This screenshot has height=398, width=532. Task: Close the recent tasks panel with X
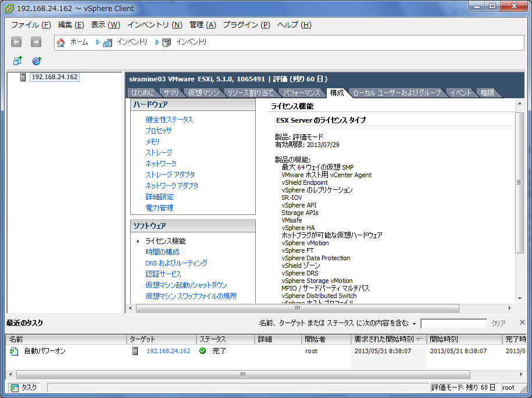coord(522,322)
